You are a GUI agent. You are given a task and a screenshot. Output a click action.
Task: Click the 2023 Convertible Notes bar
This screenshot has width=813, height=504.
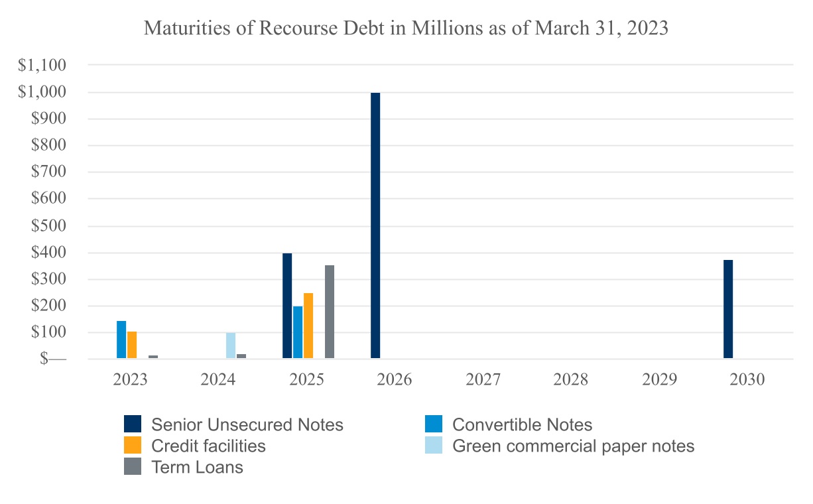121,340
